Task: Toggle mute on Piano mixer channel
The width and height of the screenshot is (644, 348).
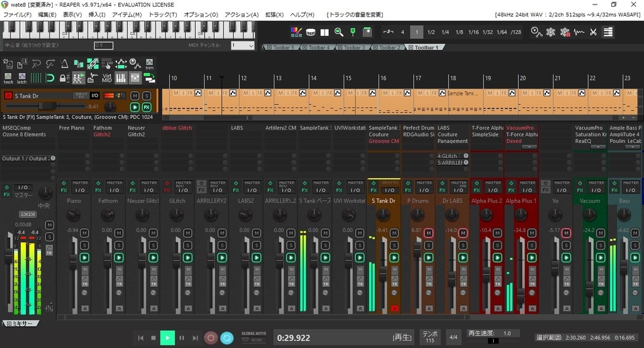Action: point(84,233)
